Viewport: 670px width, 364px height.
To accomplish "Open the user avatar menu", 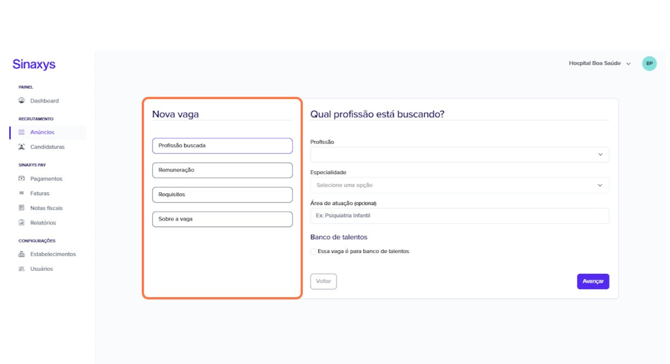I will [649, 63].
